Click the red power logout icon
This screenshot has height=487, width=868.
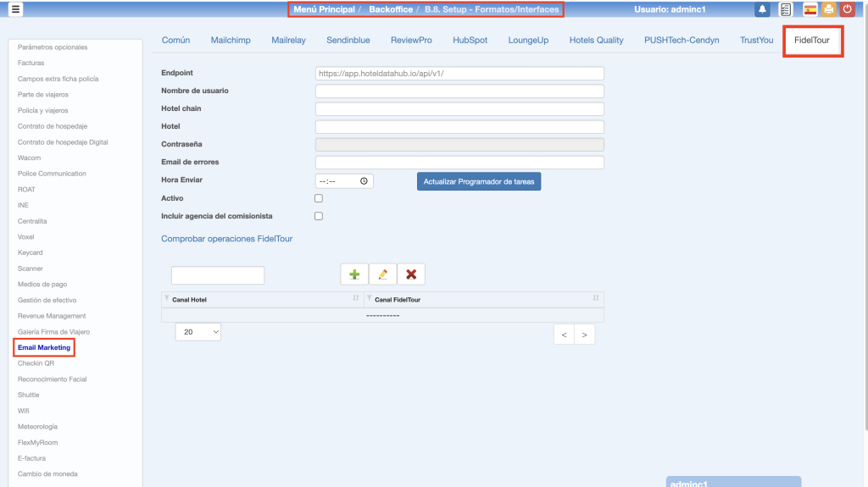pos(847,9)
